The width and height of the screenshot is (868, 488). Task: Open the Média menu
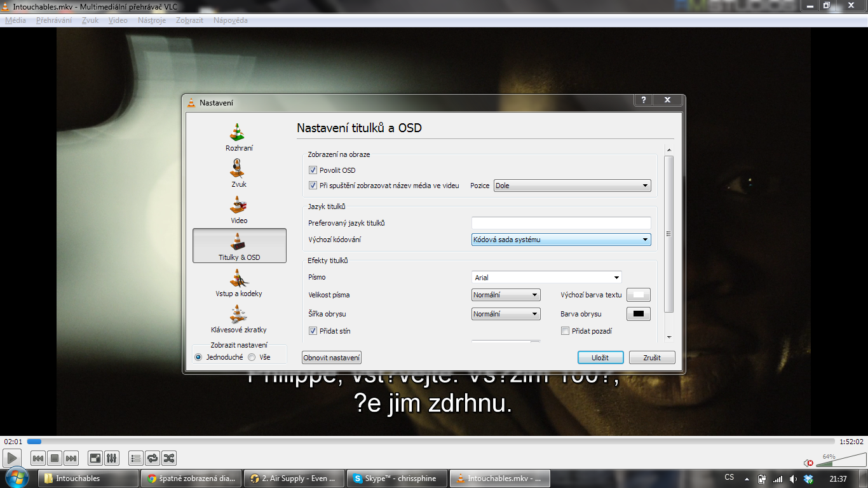click(x=15, y=20)
